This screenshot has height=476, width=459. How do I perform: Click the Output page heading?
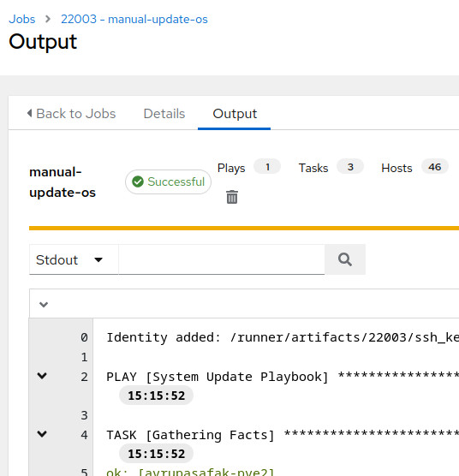coord(43,42)
